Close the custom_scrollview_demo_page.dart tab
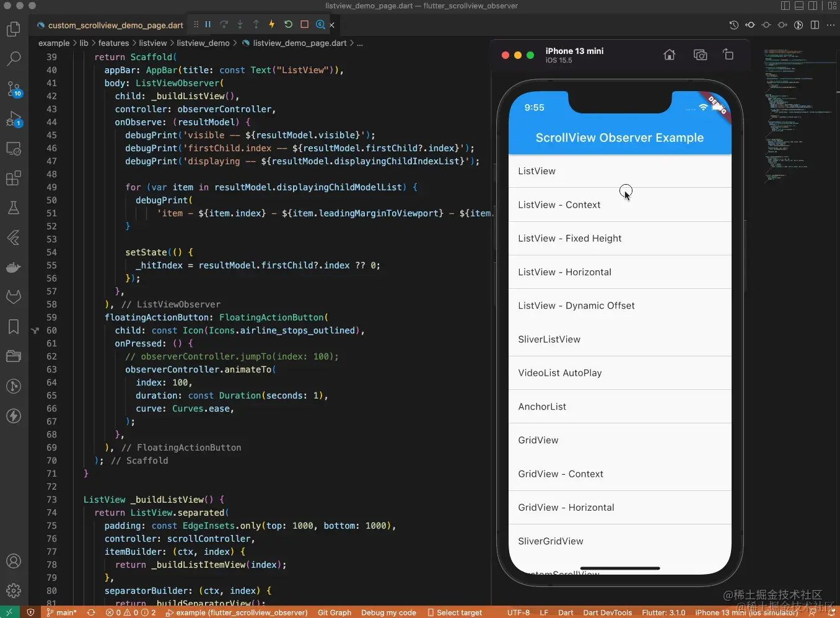The height and width of the screenshot is (618, 840). point(332,25)
